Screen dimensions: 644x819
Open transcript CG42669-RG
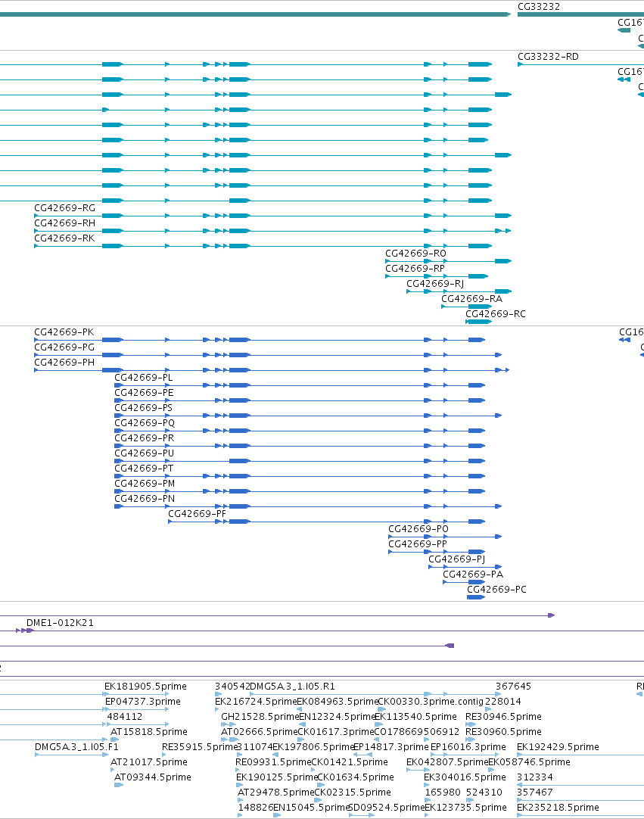[65, 208]
